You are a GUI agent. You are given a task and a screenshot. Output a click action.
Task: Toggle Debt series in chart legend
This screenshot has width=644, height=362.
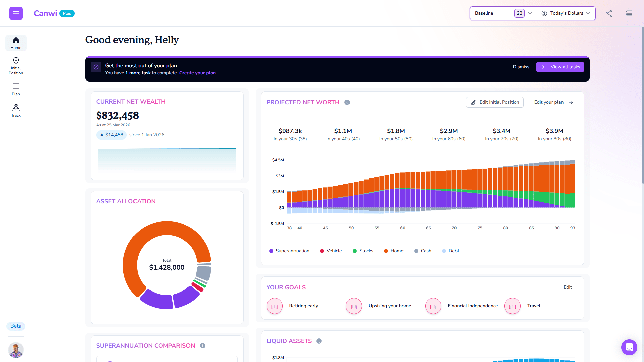coord(450,251)
